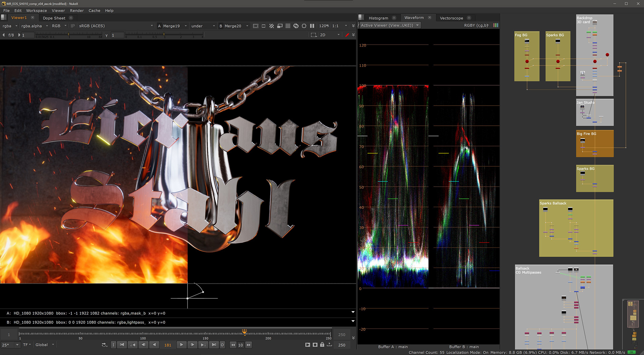
Task: Toggle the IP input process button
Action: 73,26
